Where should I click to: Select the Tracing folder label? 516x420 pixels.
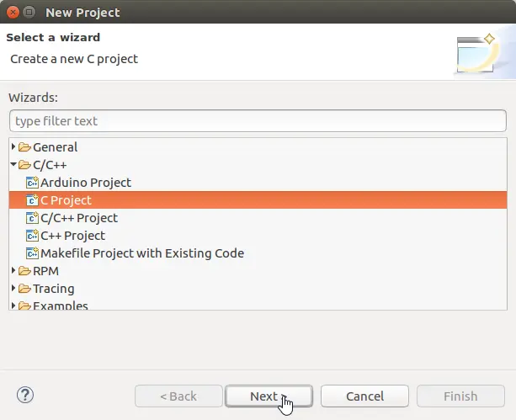click(x=54, y=289)
